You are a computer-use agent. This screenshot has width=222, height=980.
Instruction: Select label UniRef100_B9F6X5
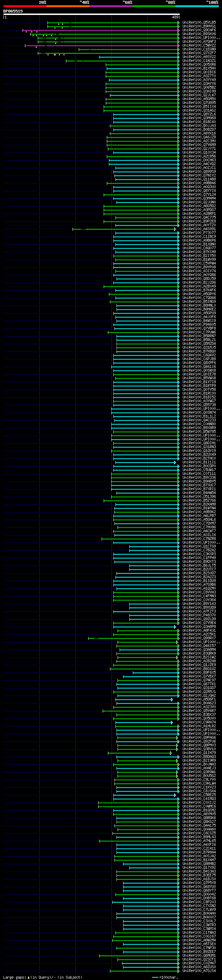[x=199, y=673]
